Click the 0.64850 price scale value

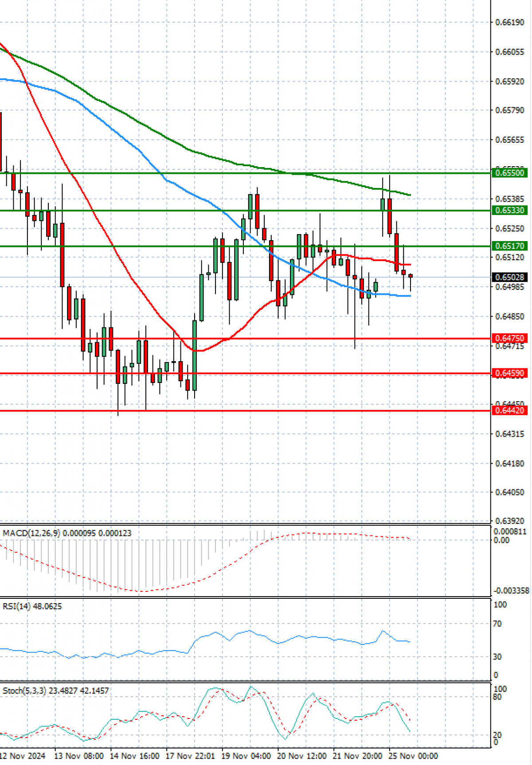pyautogui.click(x=509, y=316)
